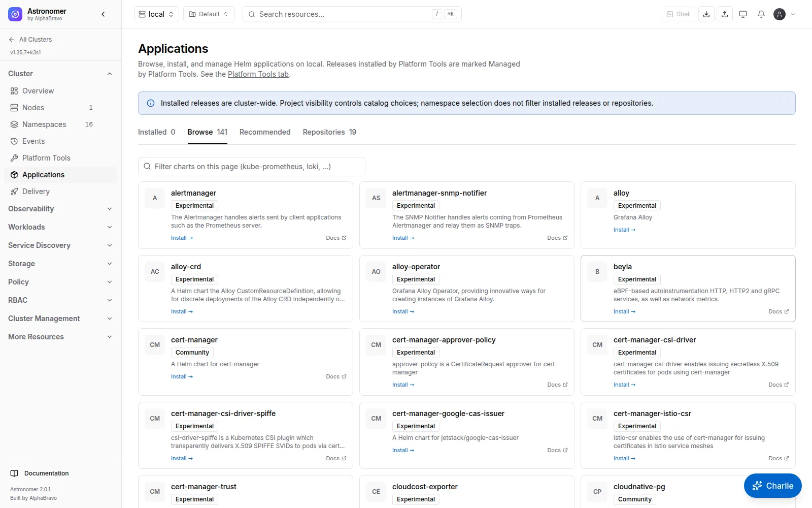
Task: Expand the Cluster Management section
Action: coord(60,319)
